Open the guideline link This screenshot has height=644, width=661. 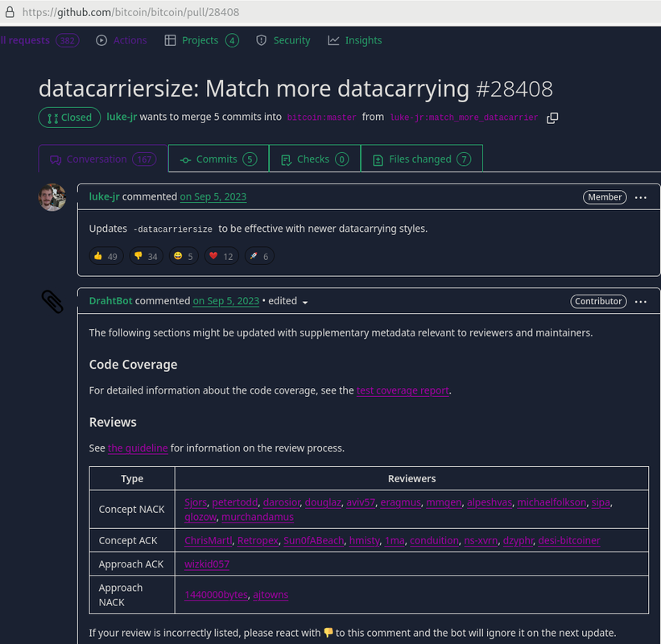point(138,448)
